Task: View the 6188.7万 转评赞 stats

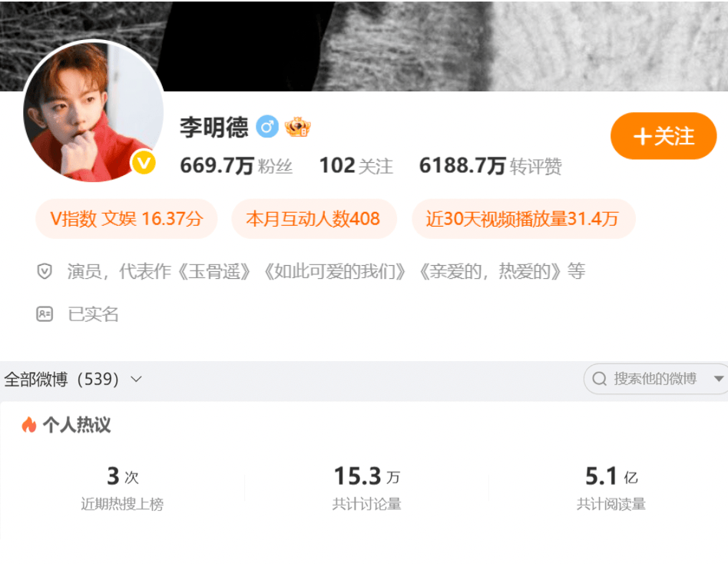Action: point(490,166)
